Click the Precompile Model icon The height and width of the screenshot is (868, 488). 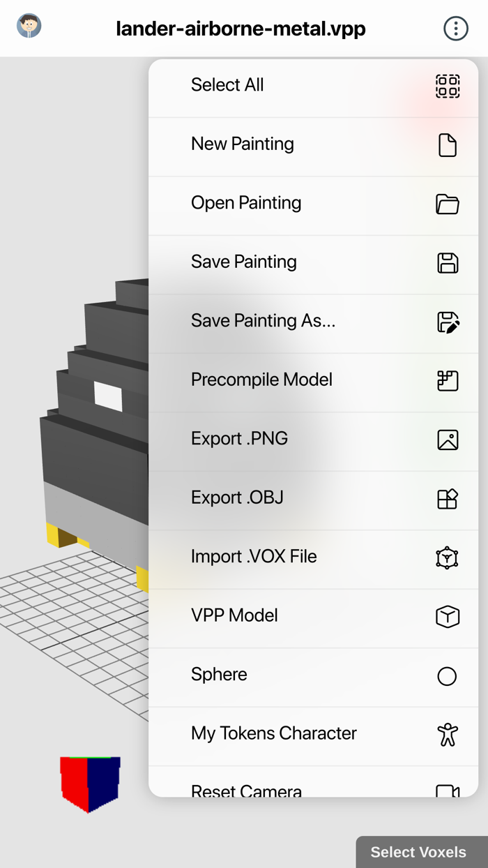coord(448,381)
